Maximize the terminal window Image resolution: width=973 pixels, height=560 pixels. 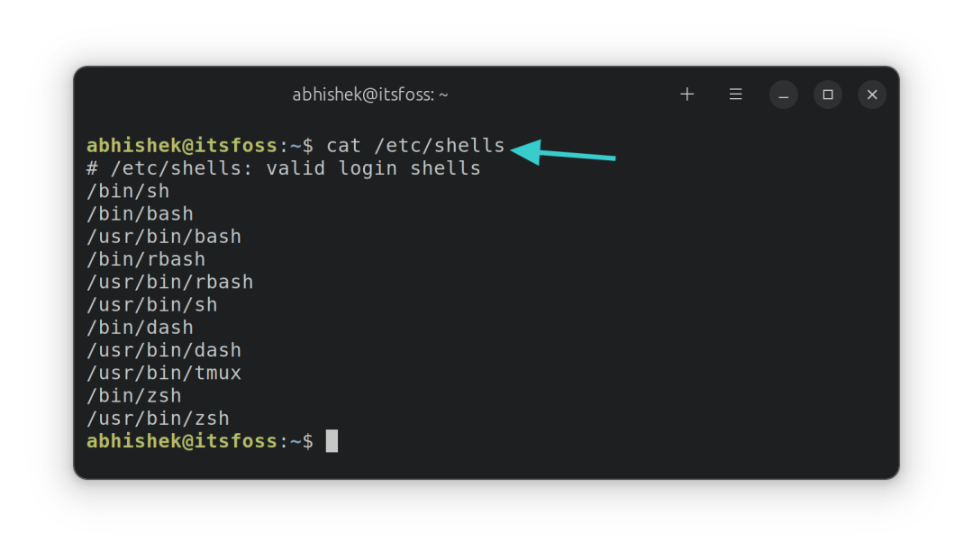pos(828,95)
